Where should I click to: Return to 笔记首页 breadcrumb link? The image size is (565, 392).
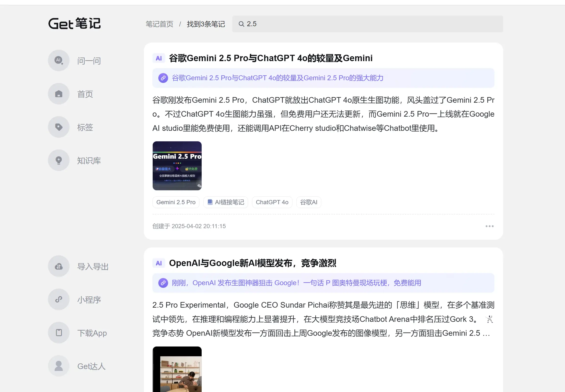[x=160, y=24]
